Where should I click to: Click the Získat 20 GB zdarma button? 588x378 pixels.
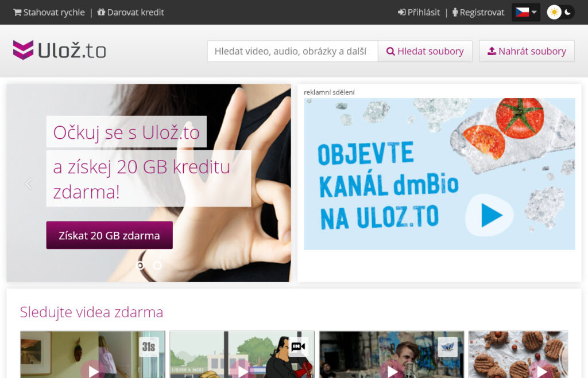click(x=110, y=235)
